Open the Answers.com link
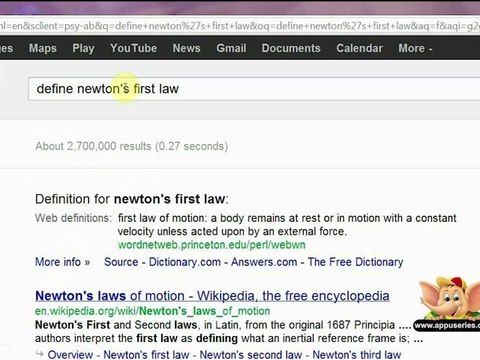480x360 pixels. tap(264, 262)
